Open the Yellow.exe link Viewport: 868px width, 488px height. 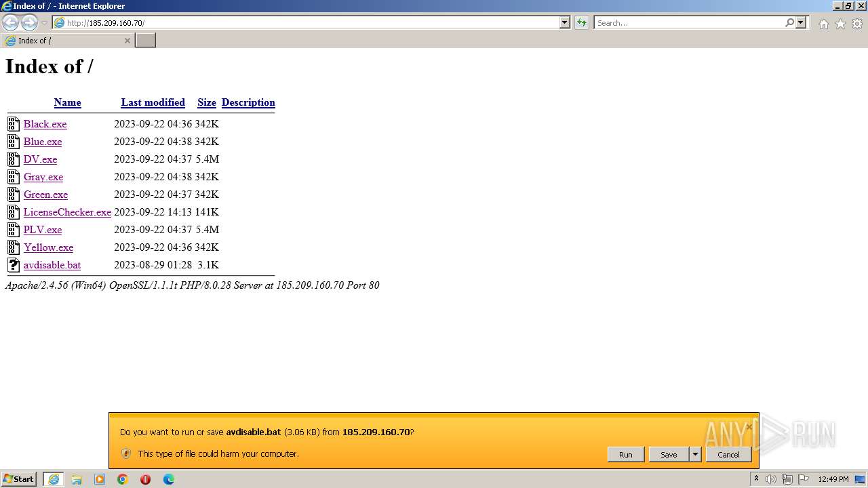pos(48,247)
